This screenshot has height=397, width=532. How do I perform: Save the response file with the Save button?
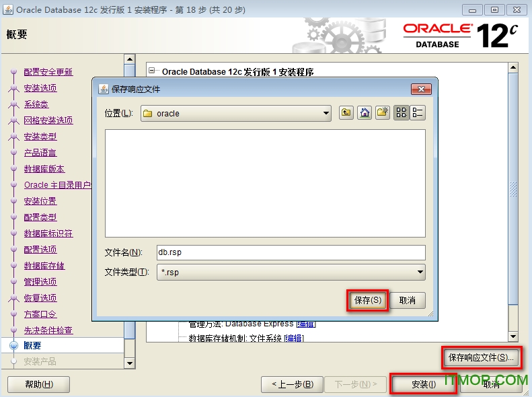368,300
